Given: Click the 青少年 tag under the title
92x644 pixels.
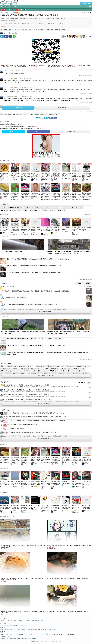Looking at the screenshot, I should [10, 30].
